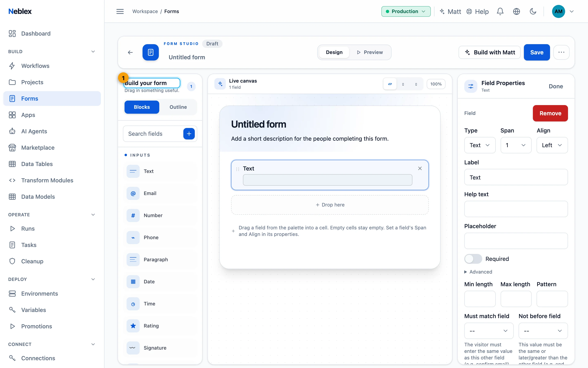The width and height of the screenshot is (588, 368).
Task: Select the Email block icon
Action: [133, 193]
